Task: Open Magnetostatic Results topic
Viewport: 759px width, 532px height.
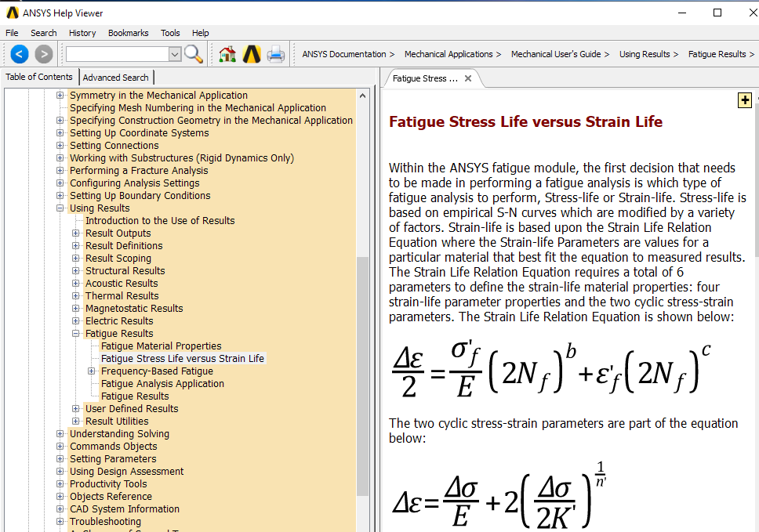Action: click(x=134, y=309)
